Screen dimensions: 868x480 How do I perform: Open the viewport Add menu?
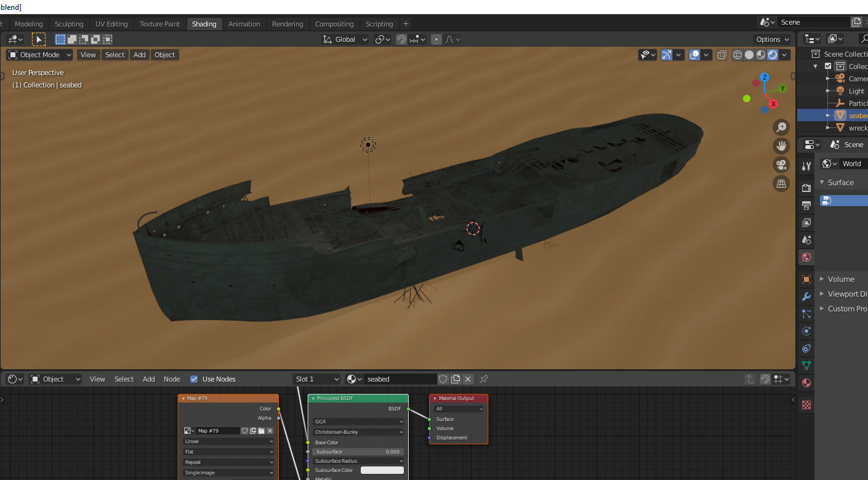(x=140, y=55)
